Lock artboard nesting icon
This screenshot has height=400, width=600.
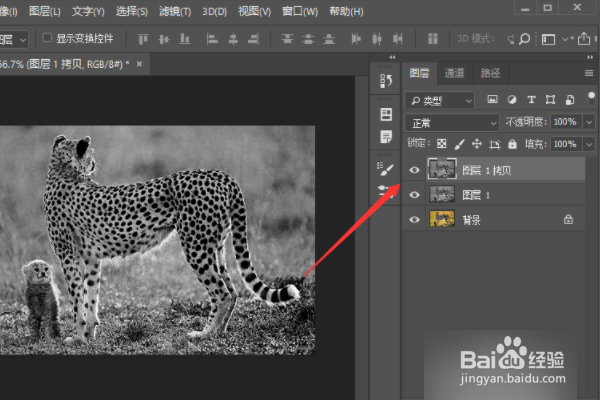(x=494, y=144)
